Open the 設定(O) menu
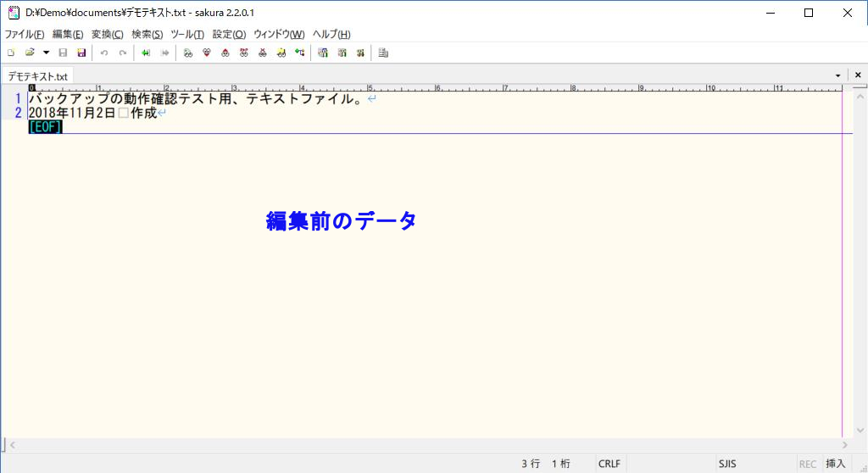The image size is (868, 473). point(229,34)
